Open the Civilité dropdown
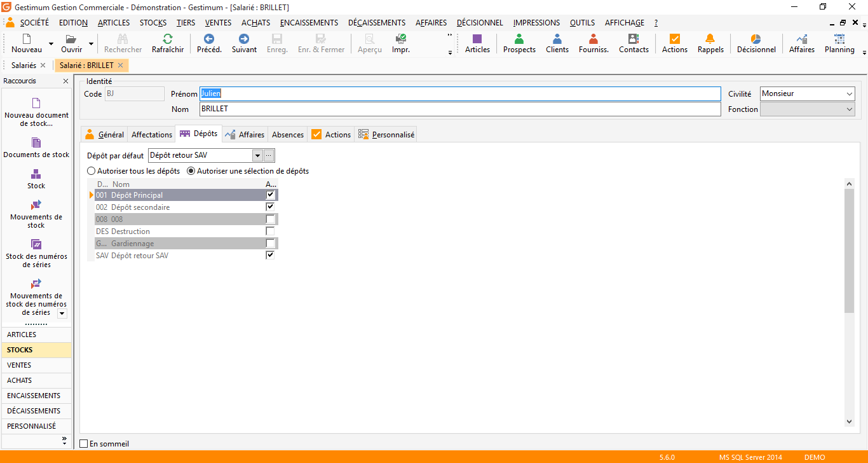This screenshot has width=868, height=463. (x=850, y=93)
